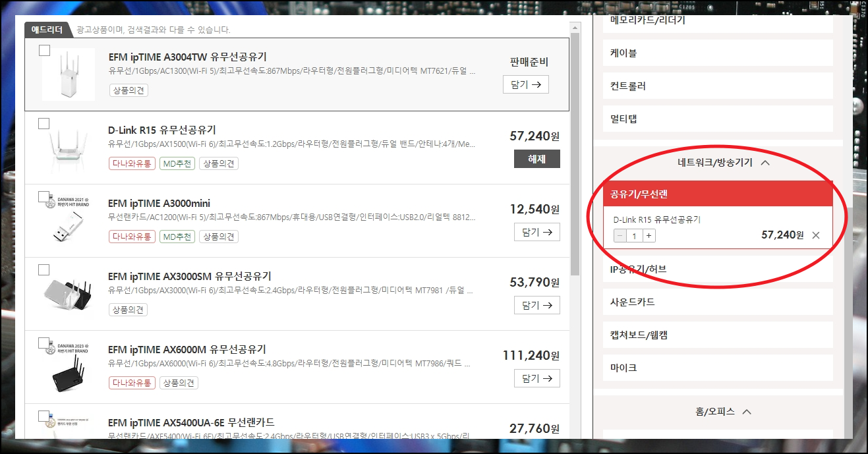The image size is (868, 454).
Task: Click D-Link R15 유무선공유기 in cart panel
Action: pos(657,219)
